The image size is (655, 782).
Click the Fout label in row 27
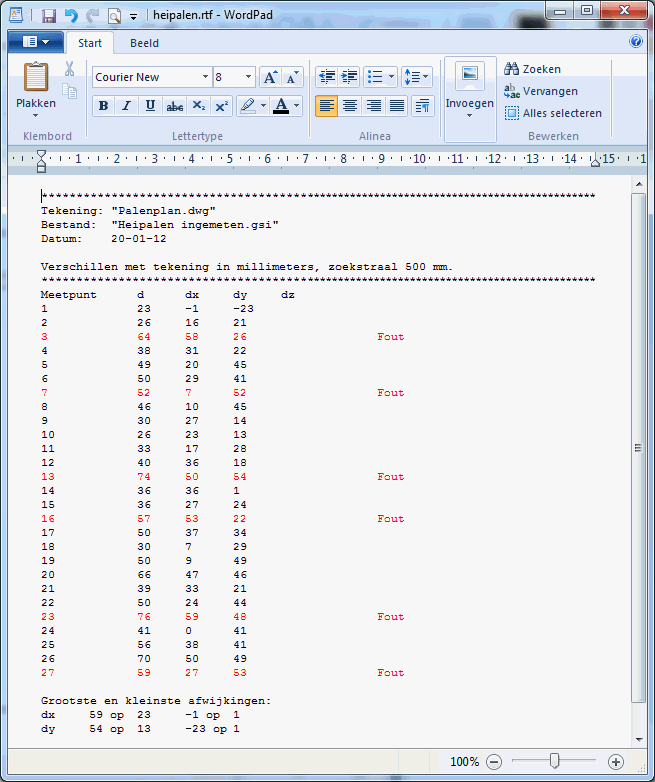point(391,673)
